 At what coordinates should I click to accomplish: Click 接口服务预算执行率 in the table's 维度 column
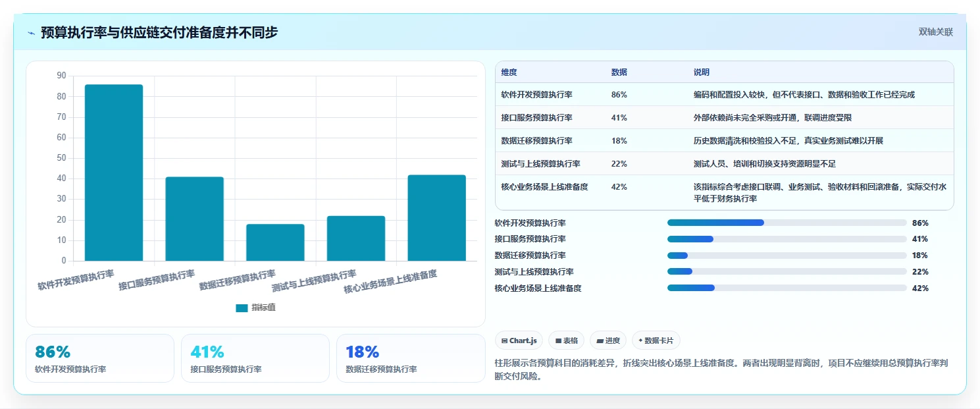click(x=536, y=118)
